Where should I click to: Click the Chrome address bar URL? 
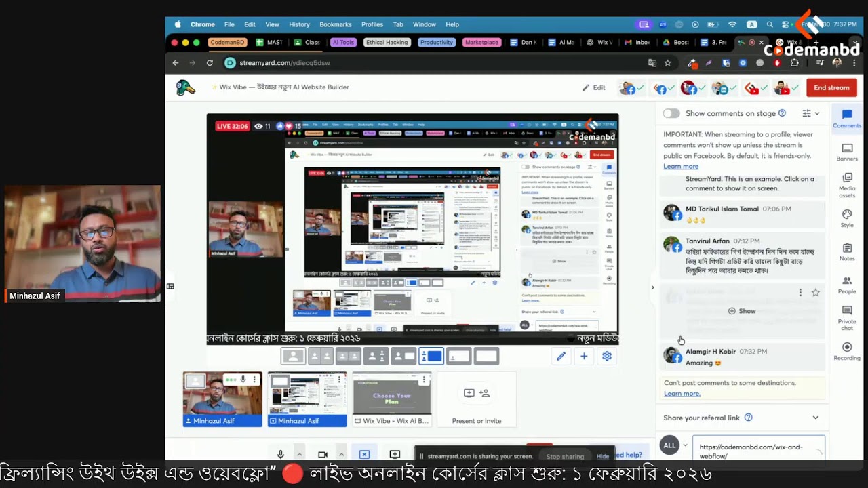[x=285, y=63]
